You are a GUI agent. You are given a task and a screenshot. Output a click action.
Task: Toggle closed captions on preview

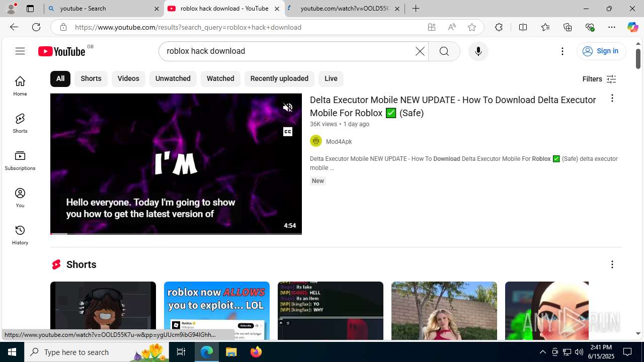click(x=288, y=132)
